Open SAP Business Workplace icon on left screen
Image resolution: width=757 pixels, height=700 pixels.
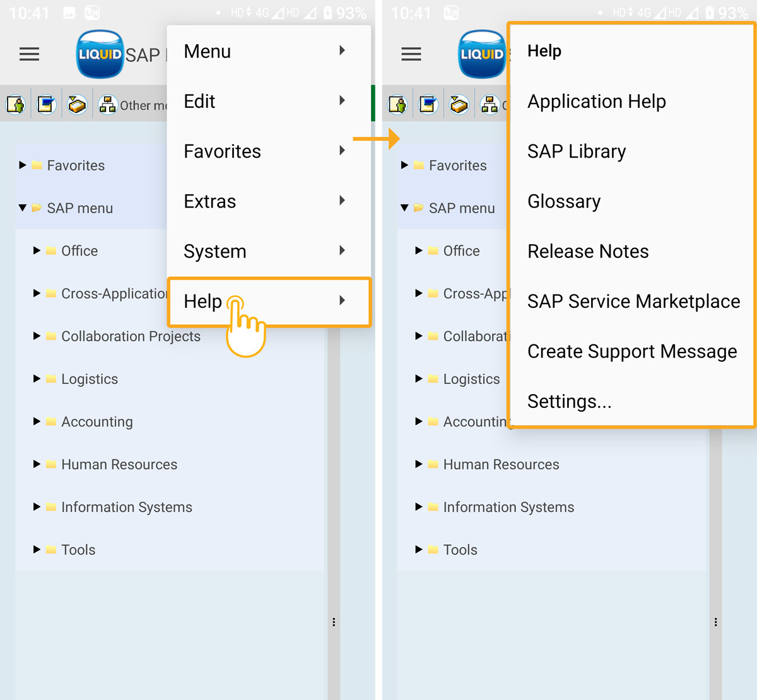click(77, 104)
